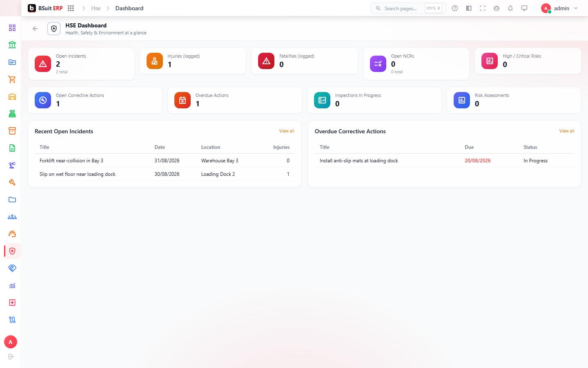Click the headset support icon
The image size is (588, 368).
12,234
